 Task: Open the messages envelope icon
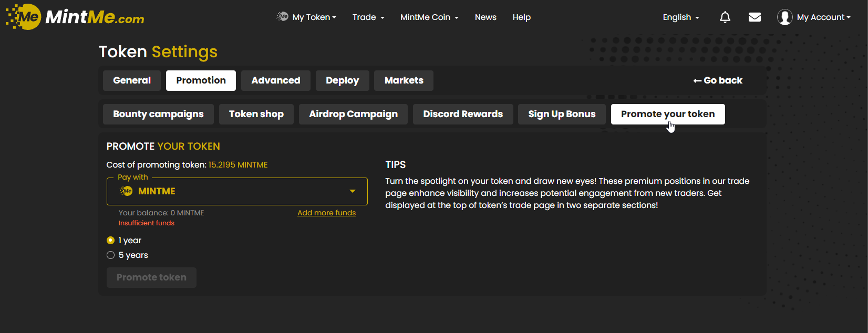tap(755, 17)
